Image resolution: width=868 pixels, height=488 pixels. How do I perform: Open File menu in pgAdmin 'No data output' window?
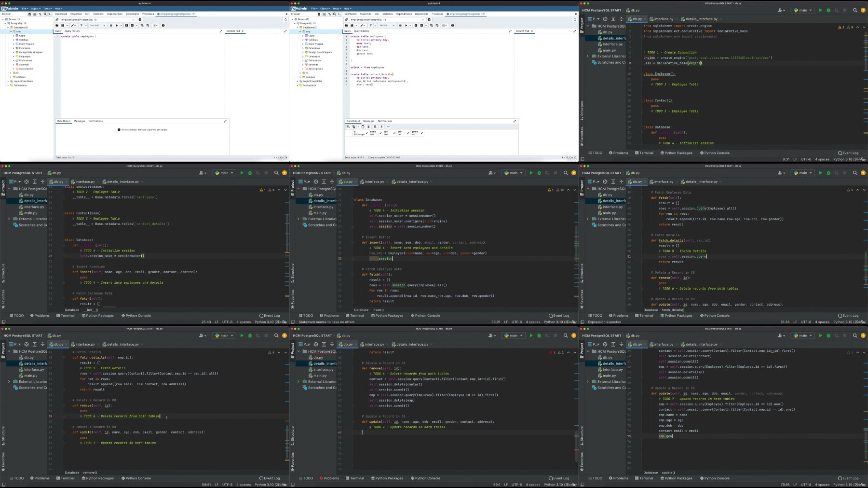[x=24, y=8]
